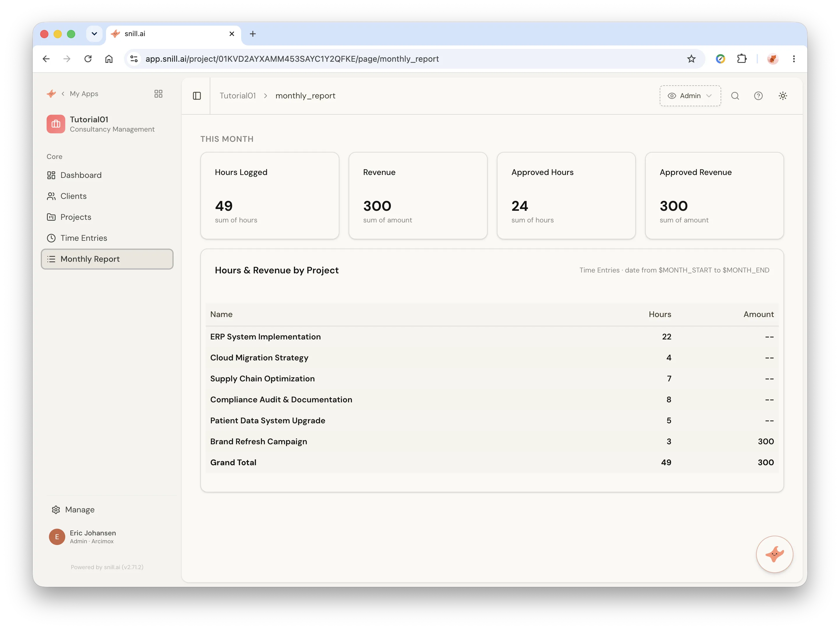Click the eye icon in Admin selector

click(x=672, y=96)
